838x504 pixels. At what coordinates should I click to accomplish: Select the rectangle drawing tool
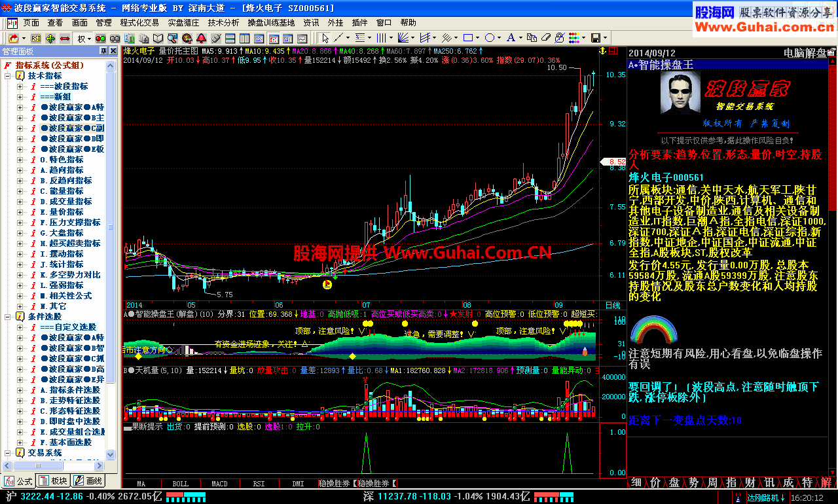(x=467, y=38)
